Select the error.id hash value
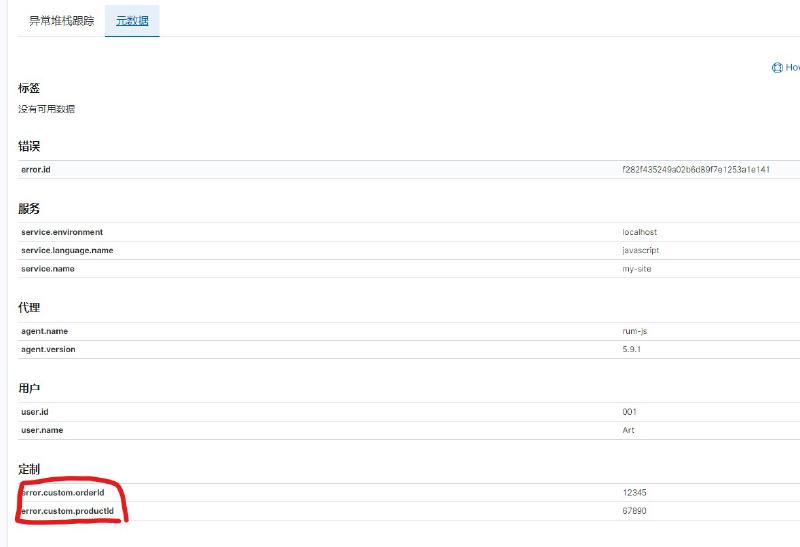 (695, 170)
